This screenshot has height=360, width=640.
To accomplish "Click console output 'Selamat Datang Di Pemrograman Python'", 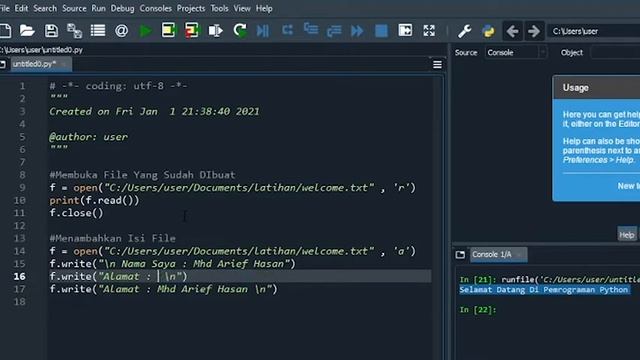I will point(544,290).
